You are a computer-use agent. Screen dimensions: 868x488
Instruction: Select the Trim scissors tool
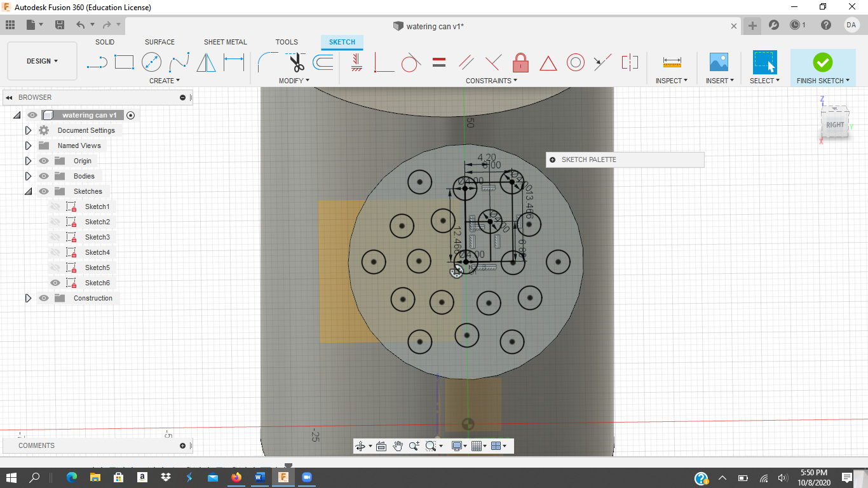click(295, 62)
